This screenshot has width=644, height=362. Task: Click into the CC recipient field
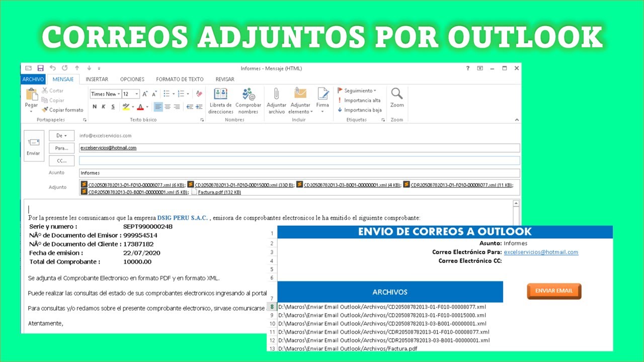pyautogui.click(x=299, y=161)
